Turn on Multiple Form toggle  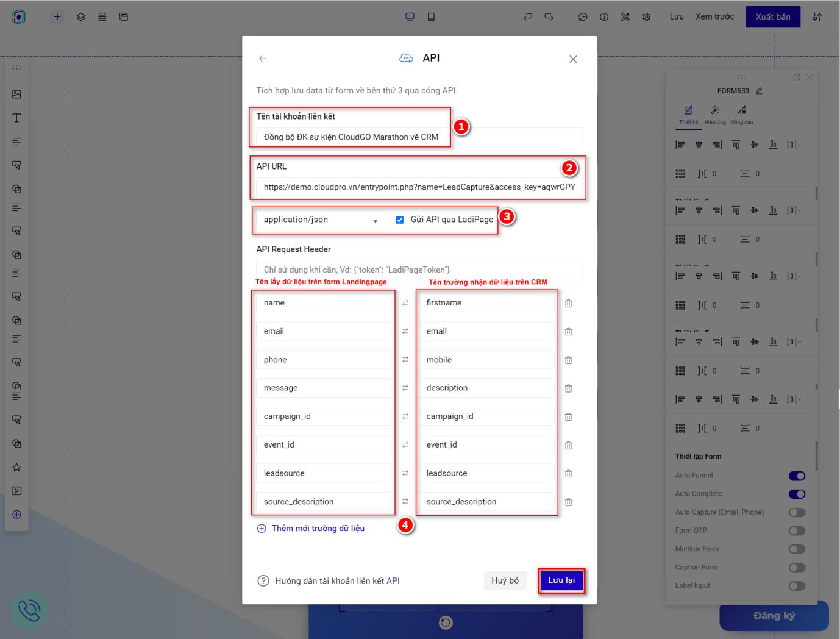point(797,549)
